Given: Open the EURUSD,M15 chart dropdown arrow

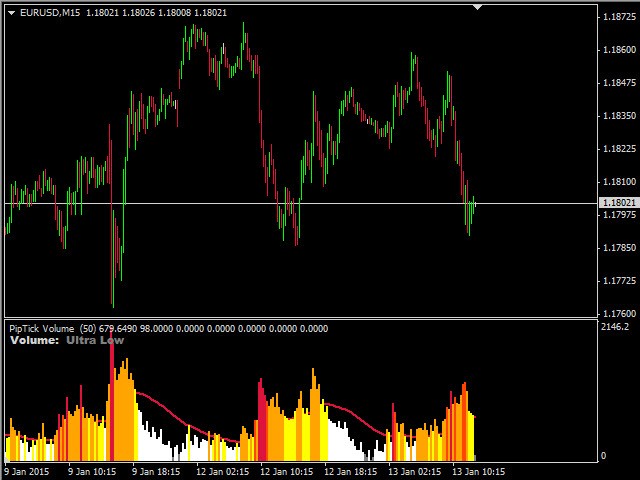Looking at the screenshot, I should pos(10,12).
